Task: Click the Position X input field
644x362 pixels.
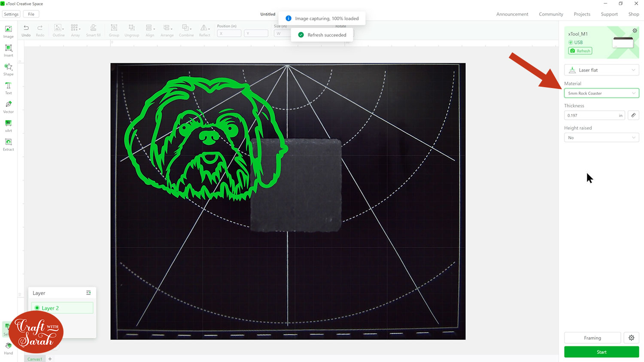Action: click(x=229, y=33)
